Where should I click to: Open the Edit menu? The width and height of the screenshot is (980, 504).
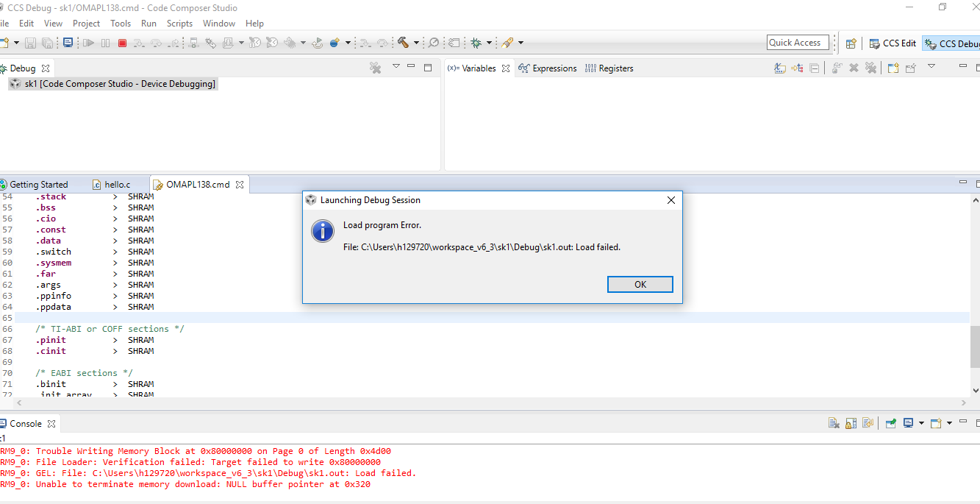(26, 24)
